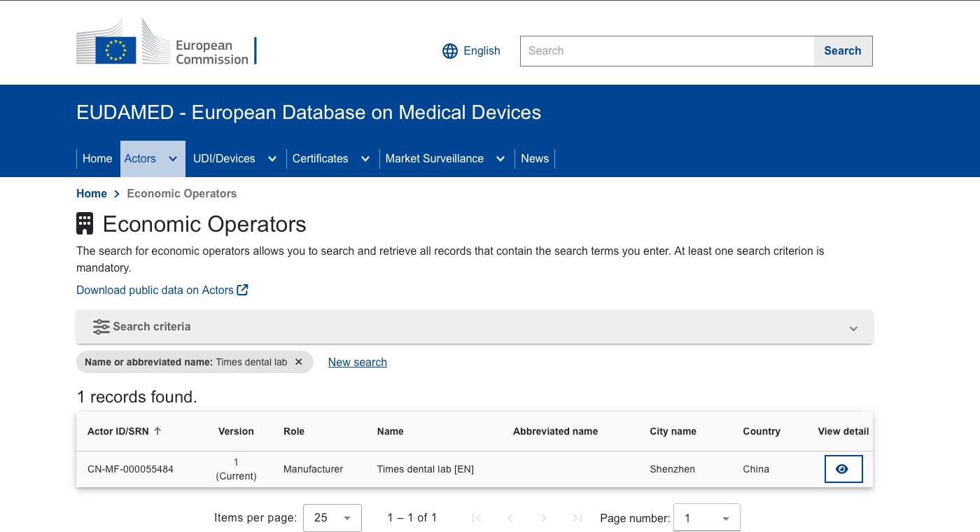
Task: Click the European Commission logo
Action: coord(166,41)
